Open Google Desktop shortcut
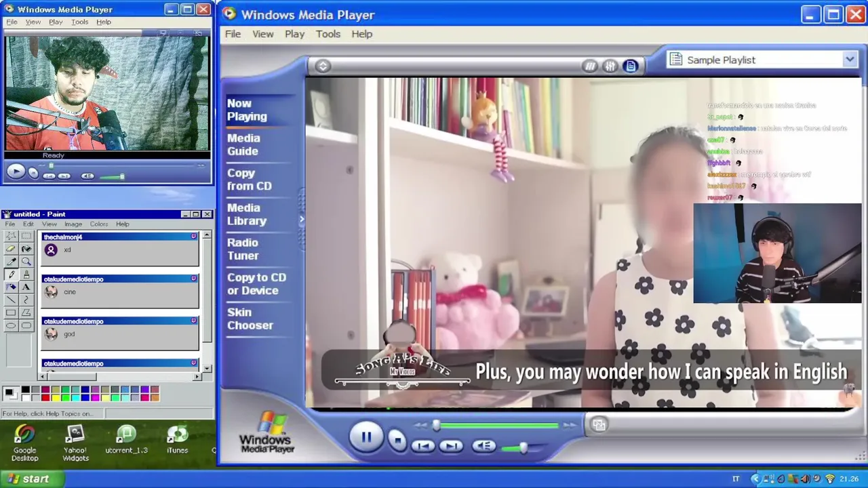The image size is (868, 488). tap(24, 443)
